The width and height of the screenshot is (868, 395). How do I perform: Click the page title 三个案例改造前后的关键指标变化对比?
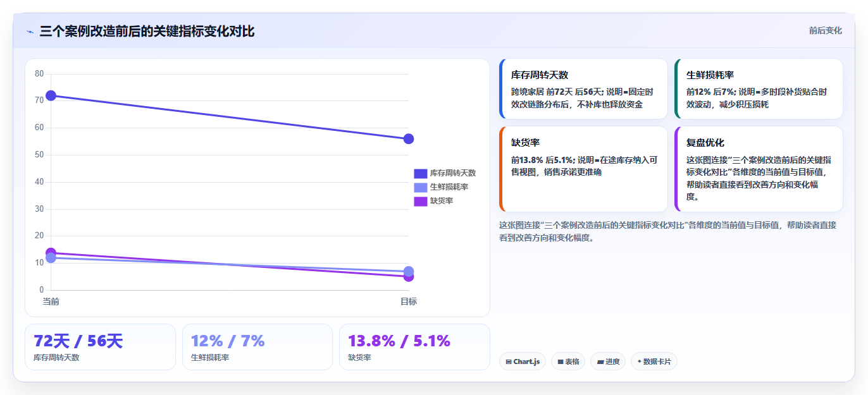(x=147, y=31)
